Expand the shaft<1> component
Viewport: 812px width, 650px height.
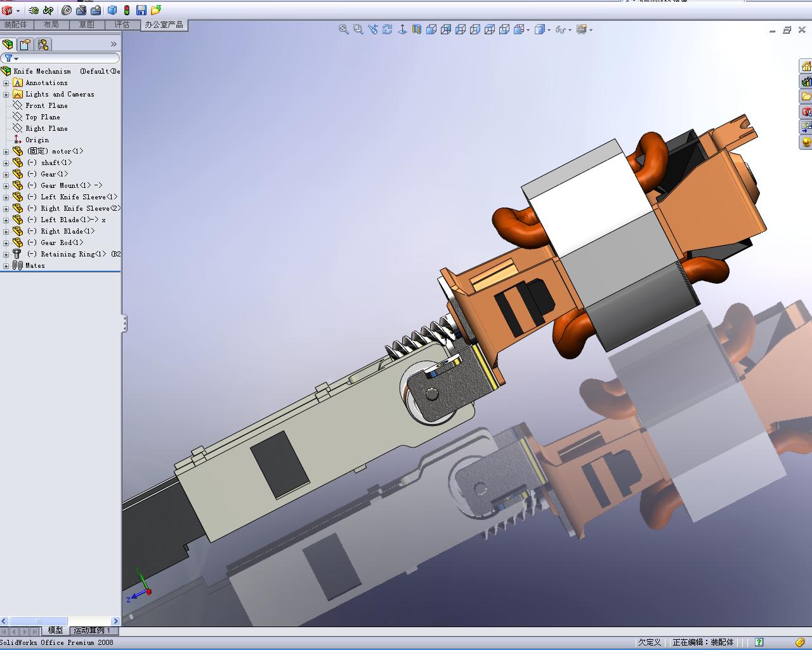[6, 163]
